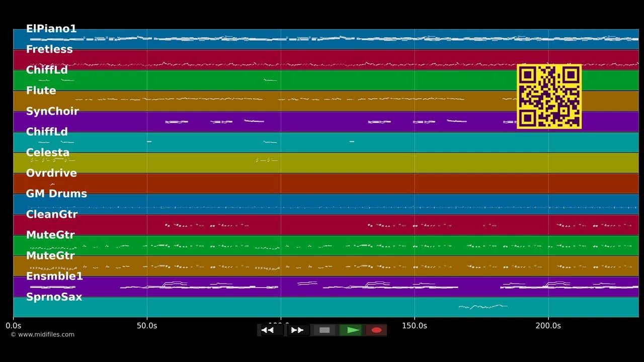Image resolution: width=644 pixels, height=362 pixels.
Task: Select the Flute track label
Action: coord(41,90)
